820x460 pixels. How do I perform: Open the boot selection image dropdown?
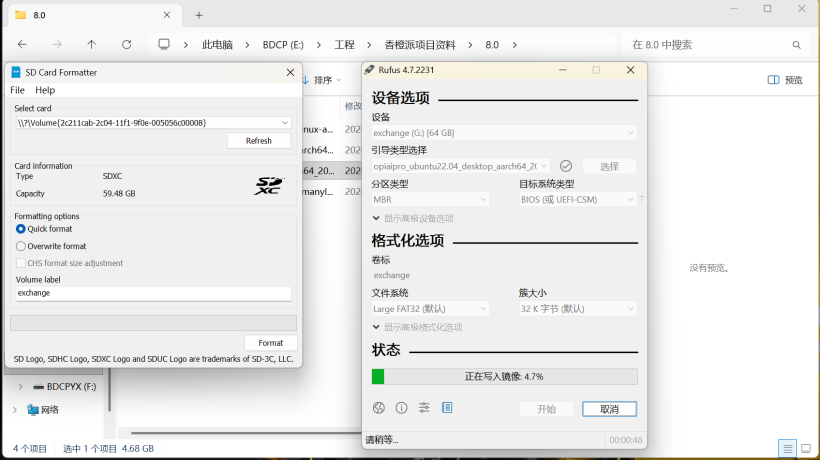(x=460, y=166)
